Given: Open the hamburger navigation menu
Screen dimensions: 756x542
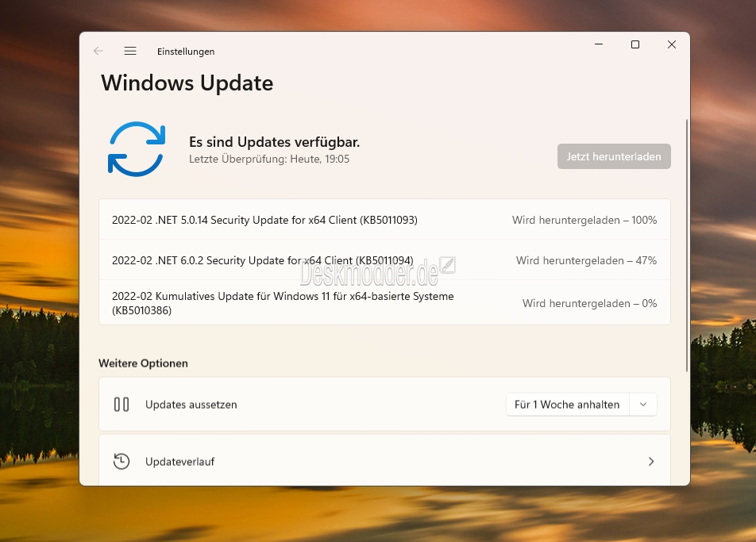Looking at the screenshot, I should coord(130,51).
